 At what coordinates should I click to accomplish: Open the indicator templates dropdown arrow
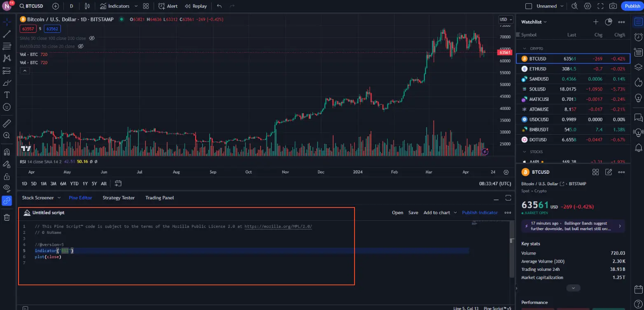pos(136,6)
